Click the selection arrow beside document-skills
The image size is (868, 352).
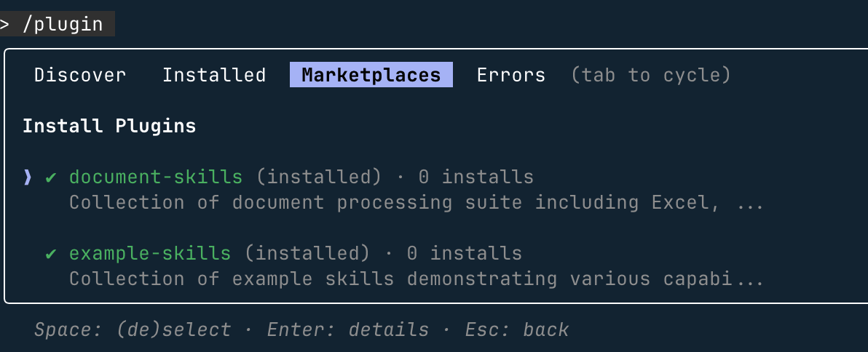click(28, 177)
